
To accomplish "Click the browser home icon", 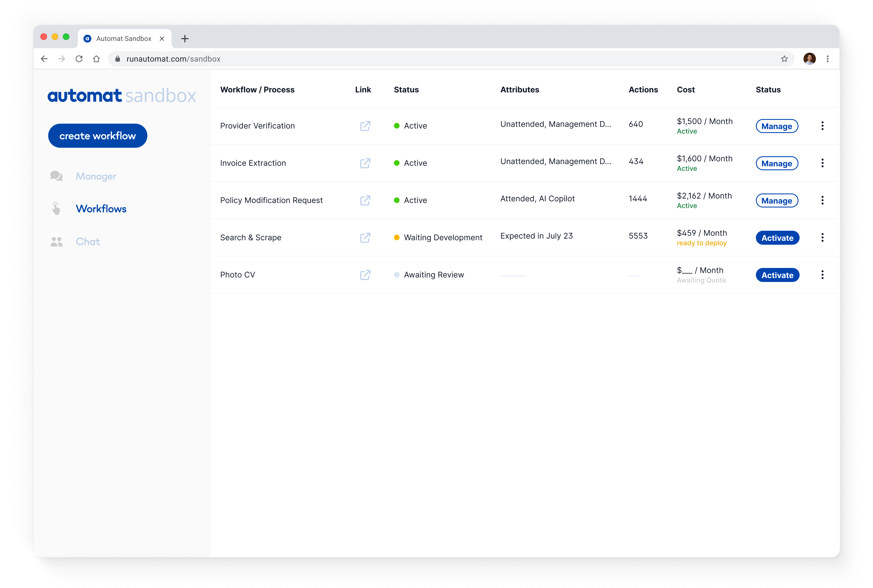I will [96, 59].
